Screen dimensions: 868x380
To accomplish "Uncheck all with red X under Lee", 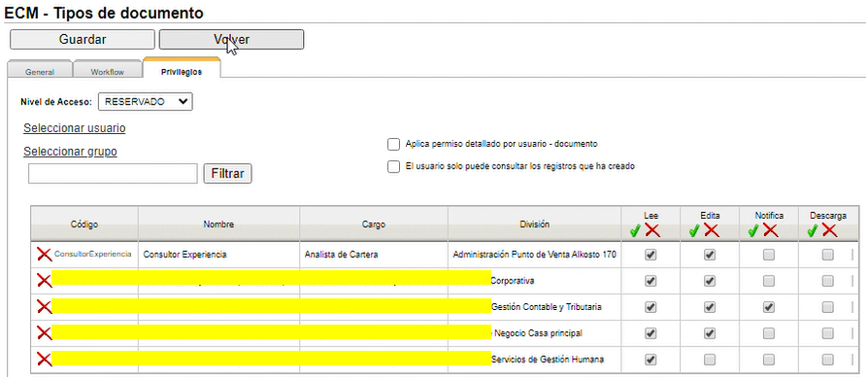I will (652, 230).
